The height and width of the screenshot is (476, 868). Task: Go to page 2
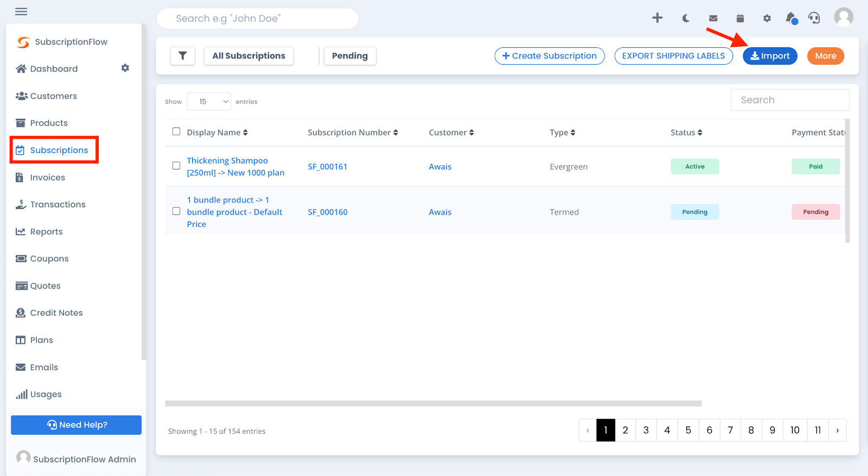[626, 430]
